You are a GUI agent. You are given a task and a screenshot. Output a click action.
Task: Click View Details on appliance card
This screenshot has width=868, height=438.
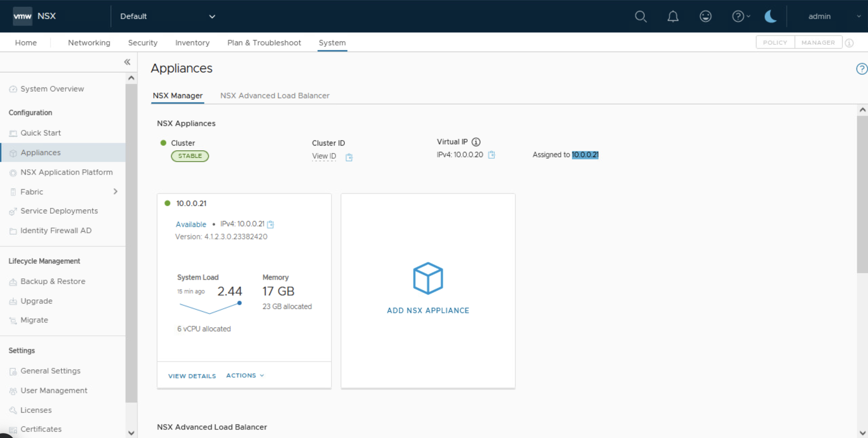pyautogui.click(x=192, y=376)
